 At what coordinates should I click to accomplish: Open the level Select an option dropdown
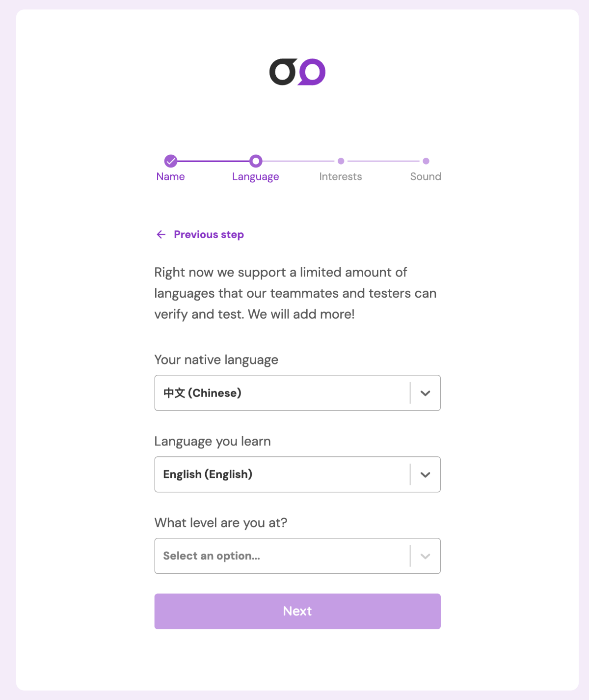(x=282, y=556)
